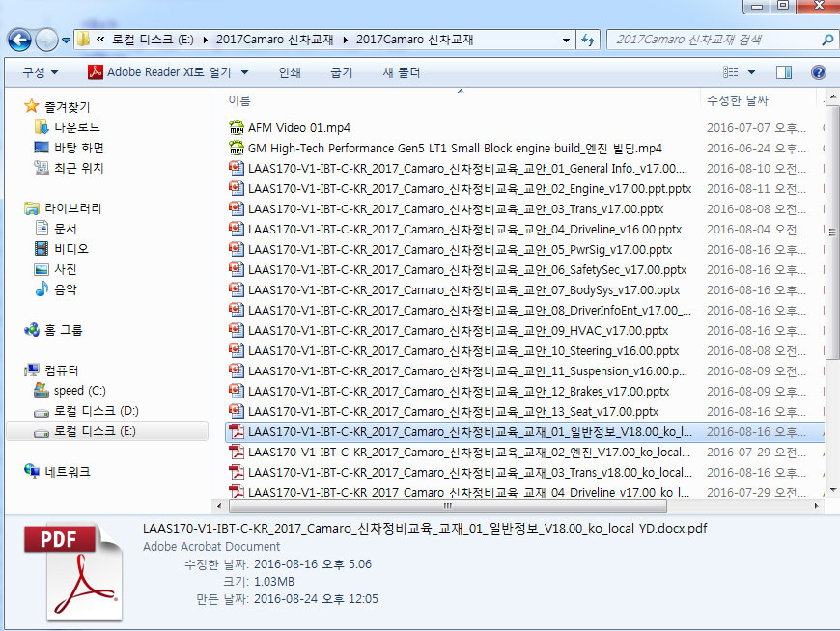Screen dimensions: 840x631
Task: Click 새 폴더 in the toolbar
Action: coord(402,72)
